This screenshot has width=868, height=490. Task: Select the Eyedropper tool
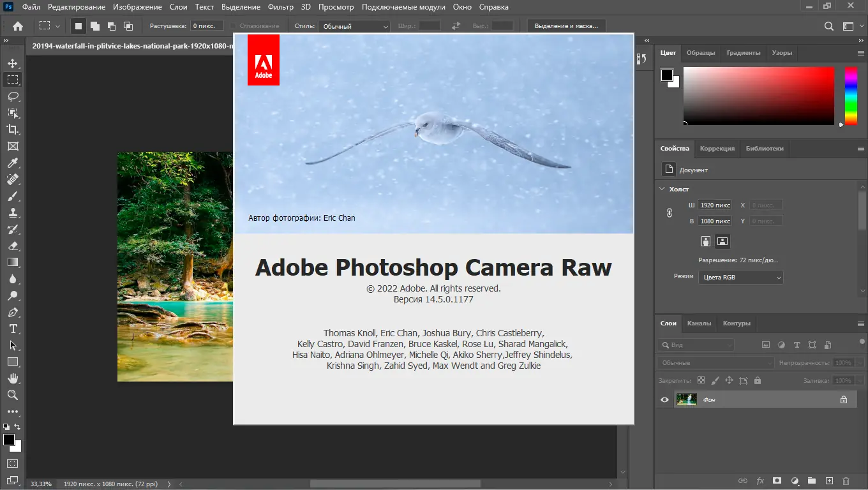(x=12, y=163)
